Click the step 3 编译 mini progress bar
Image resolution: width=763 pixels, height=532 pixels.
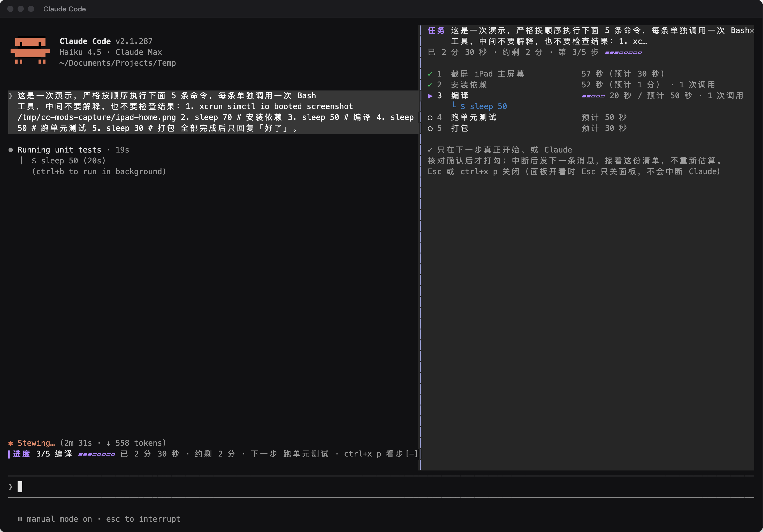593,96
